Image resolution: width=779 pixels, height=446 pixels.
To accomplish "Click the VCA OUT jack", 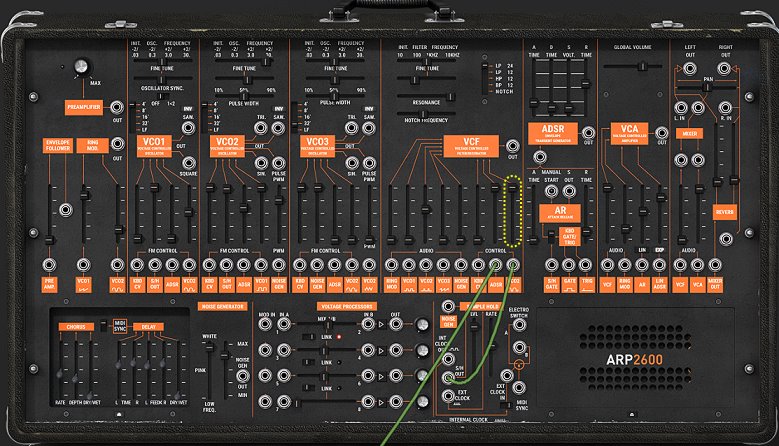I will 661,133.
